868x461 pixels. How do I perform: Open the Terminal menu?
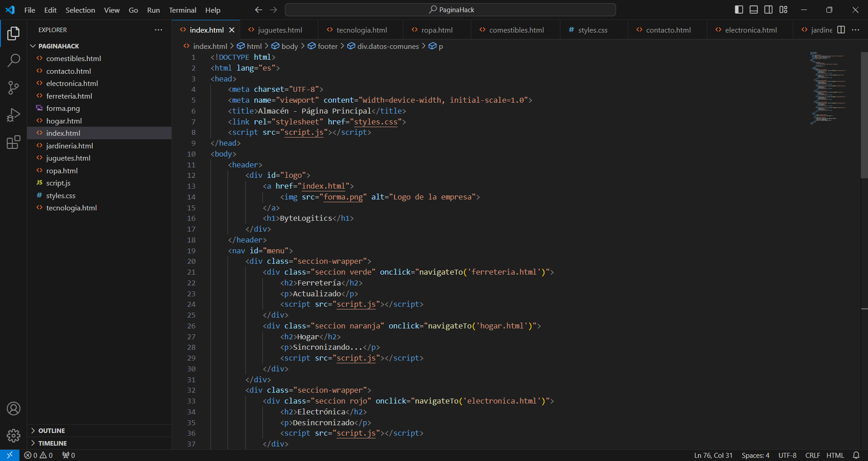182,10
